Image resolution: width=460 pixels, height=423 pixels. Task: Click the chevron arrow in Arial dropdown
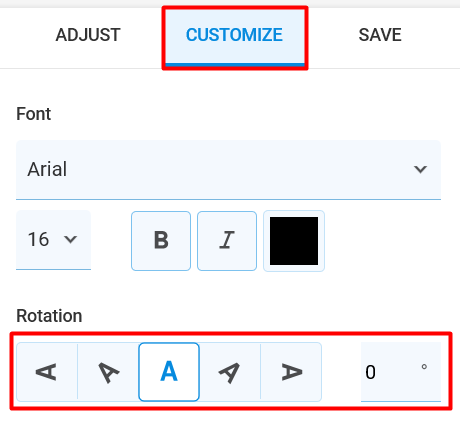coord(420,169)
